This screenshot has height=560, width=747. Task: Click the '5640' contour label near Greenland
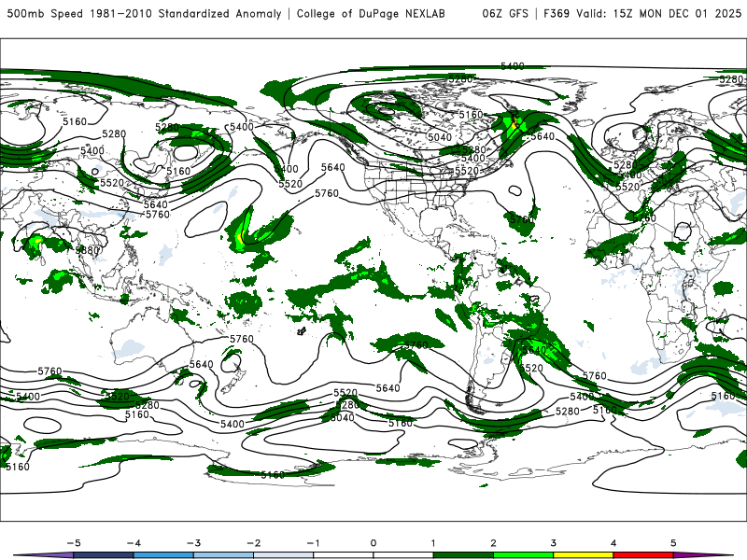click(543, 136)
